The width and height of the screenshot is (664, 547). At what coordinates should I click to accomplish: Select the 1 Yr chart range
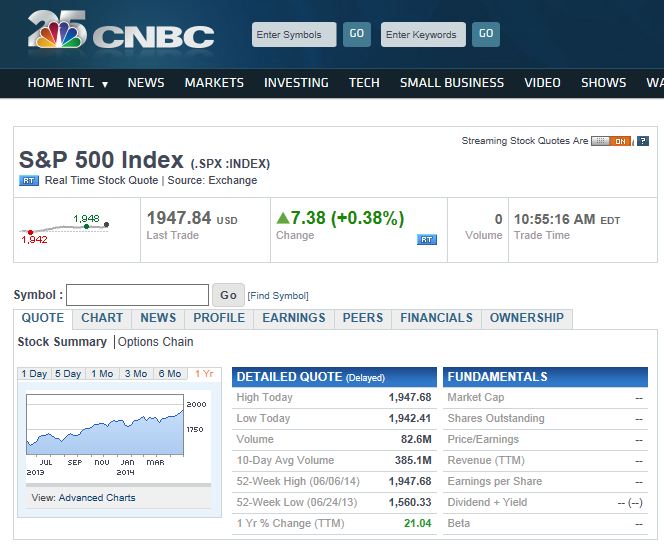click(204, 374)
